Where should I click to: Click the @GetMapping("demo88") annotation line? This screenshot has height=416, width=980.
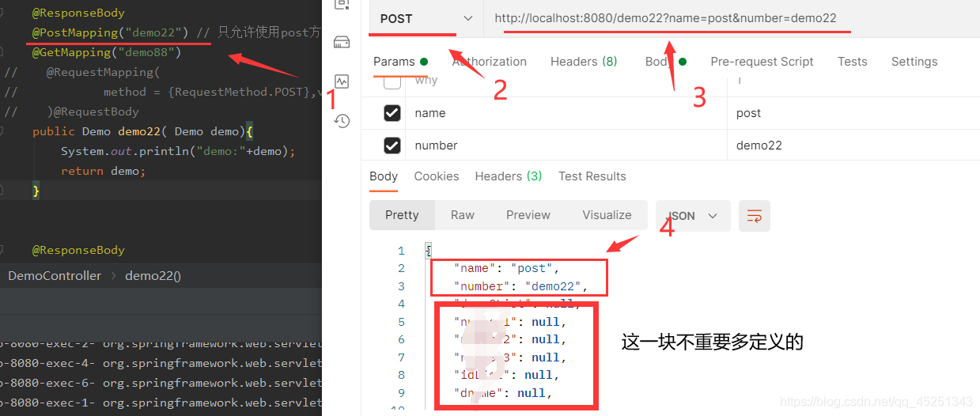[107, 52]
